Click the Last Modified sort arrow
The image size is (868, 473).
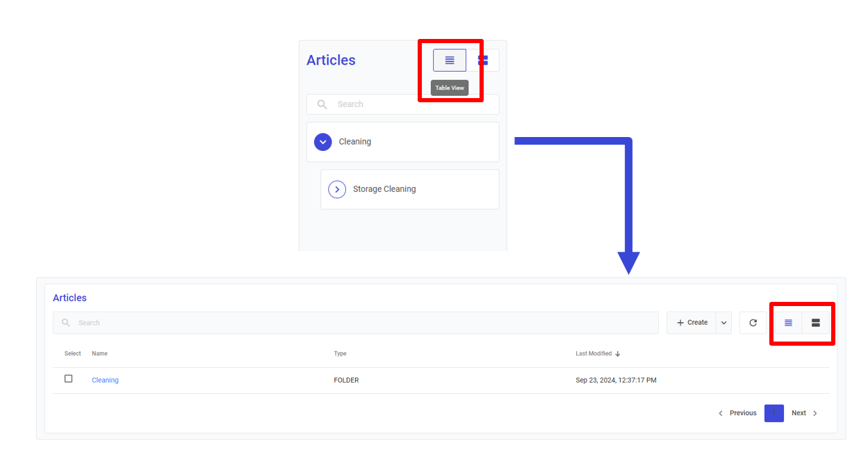point(618,354)
